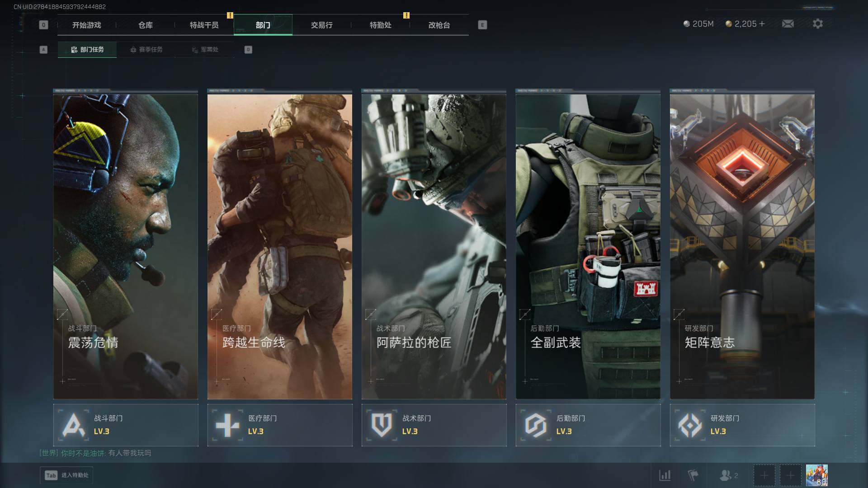
Task: Open 震荡危情 combat department card
Action: pyautogui.click(x=126, y=246)
